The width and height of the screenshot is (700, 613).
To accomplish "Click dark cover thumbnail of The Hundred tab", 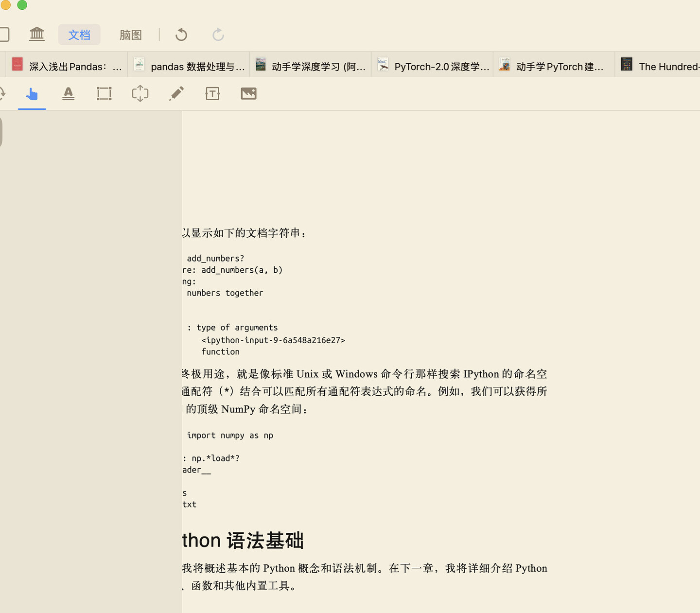I will pos(627,64).
